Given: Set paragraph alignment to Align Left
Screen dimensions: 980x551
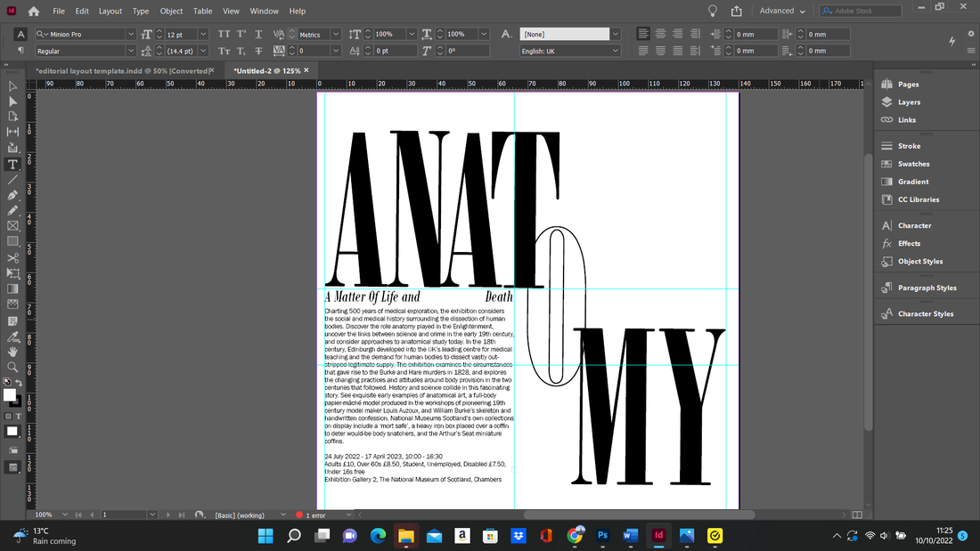Looking at the screenshot, I should 643,35.
